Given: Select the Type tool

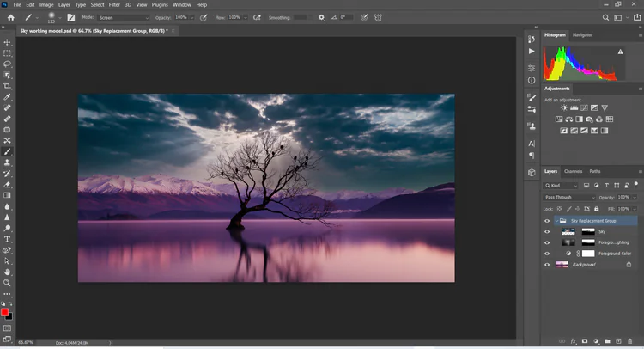Looking at the screenshot, I should (8, 238).
